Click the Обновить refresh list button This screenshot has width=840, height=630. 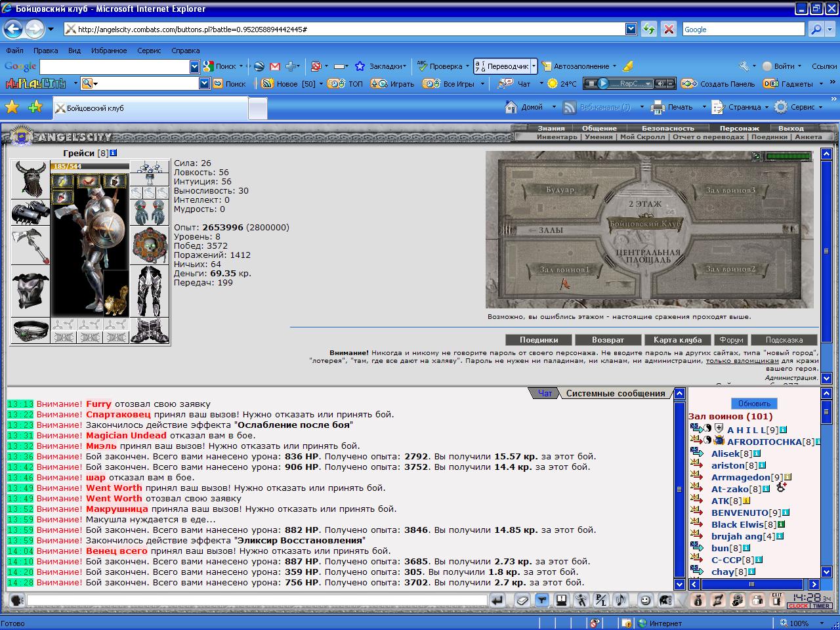pos(754,404)
